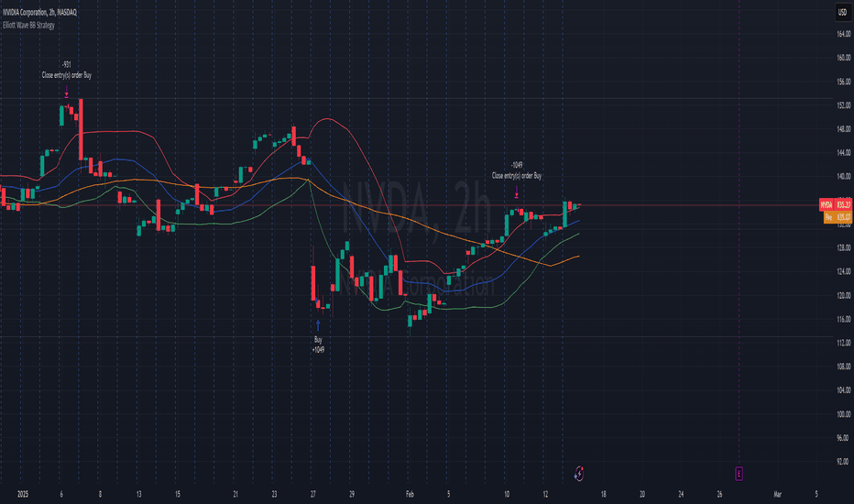Click the Mar label on the time axis
The width and height of the screenshot is (854, 504).
coord(777,494)
